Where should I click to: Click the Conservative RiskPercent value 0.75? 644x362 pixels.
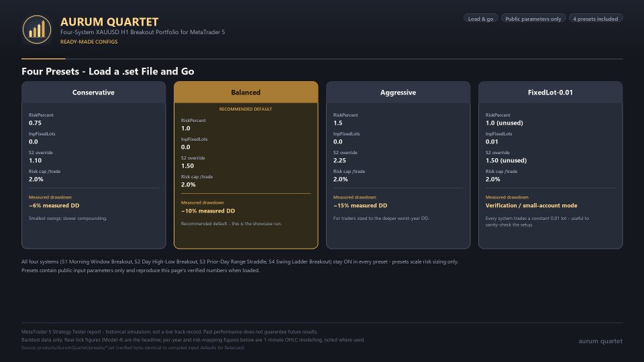pyautogui.click(x=36, y=123)
